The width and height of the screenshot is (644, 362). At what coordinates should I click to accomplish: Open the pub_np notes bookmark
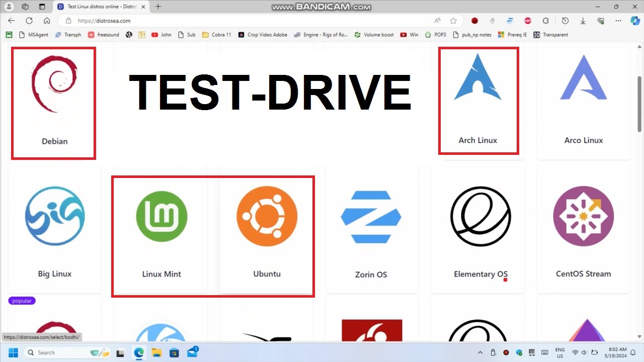[472, 35]
